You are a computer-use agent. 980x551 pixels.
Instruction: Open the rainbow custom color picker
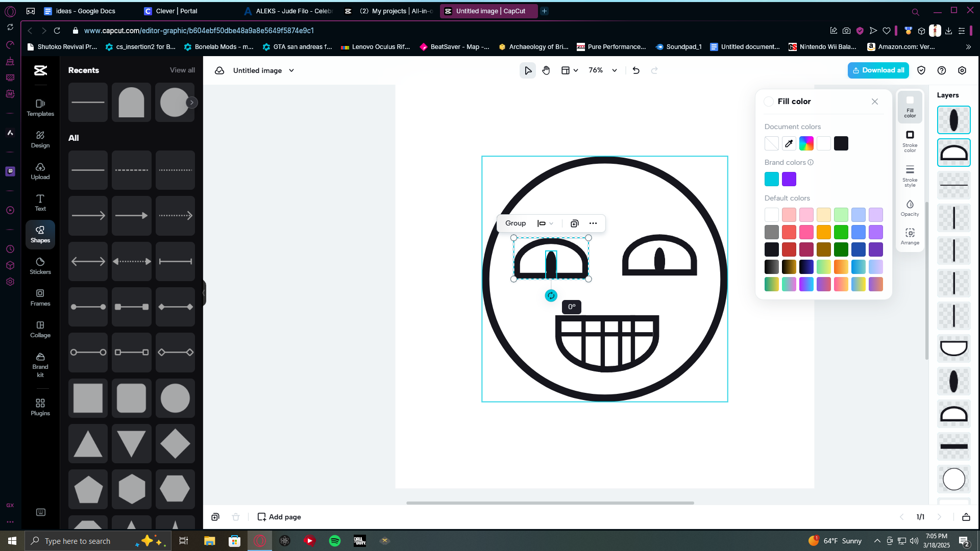(806, 143)
